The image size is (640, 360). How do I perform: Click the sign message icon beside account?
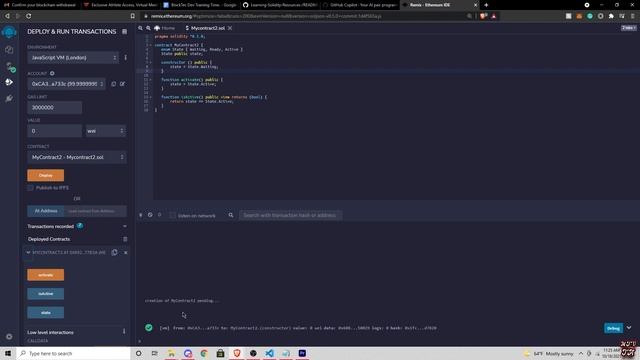122,84
